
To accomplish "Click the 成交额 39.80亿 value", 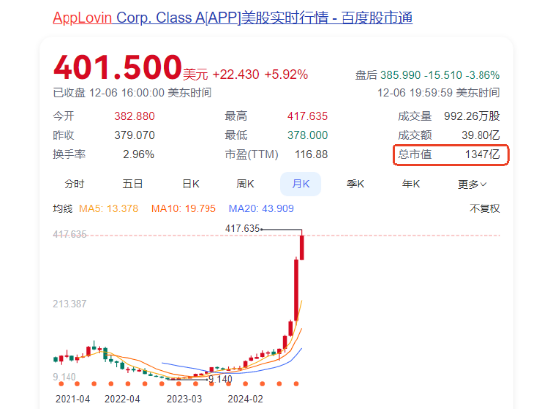I will pos(481,135).
